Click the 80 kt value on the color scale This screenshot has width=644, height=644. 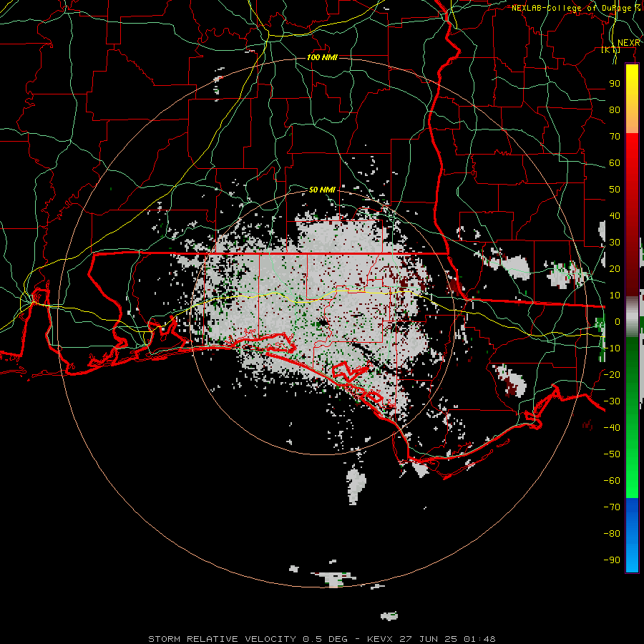615,110
